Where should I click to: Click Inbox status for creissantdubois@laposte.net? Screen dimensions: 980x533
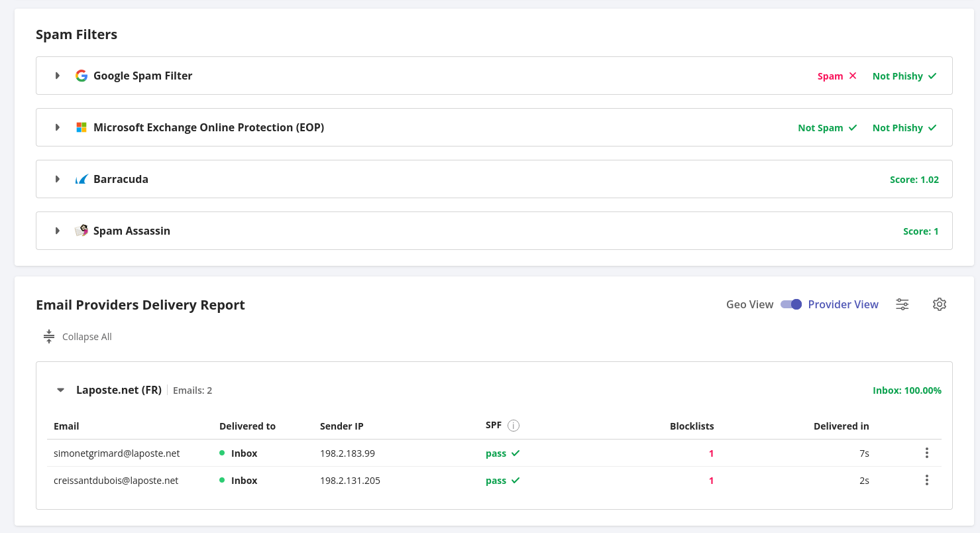pos(239,481)
